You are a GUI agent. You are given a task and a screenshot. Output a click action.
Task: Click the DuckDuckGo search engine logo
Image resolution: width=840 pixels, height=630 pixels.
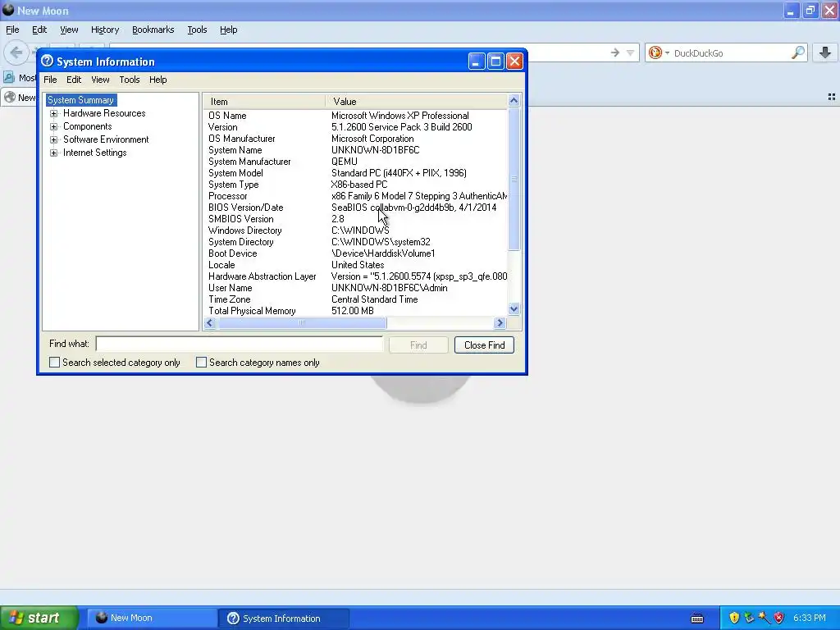pos(655,52)
